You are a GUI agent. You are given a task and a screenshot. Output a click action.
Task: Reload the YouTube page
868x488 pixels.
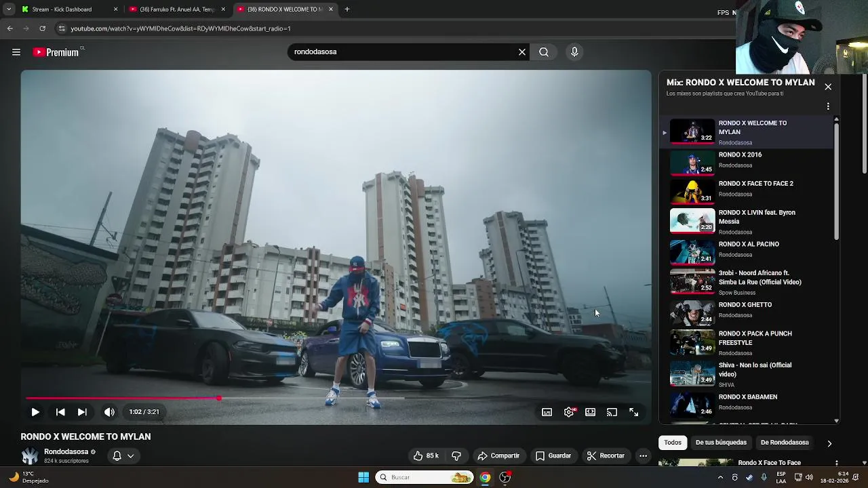[x=42, y=28]
